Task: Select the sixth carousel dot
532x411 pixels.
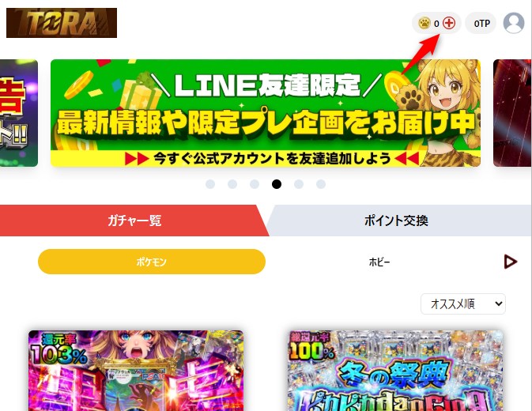Action: (321, 184)
